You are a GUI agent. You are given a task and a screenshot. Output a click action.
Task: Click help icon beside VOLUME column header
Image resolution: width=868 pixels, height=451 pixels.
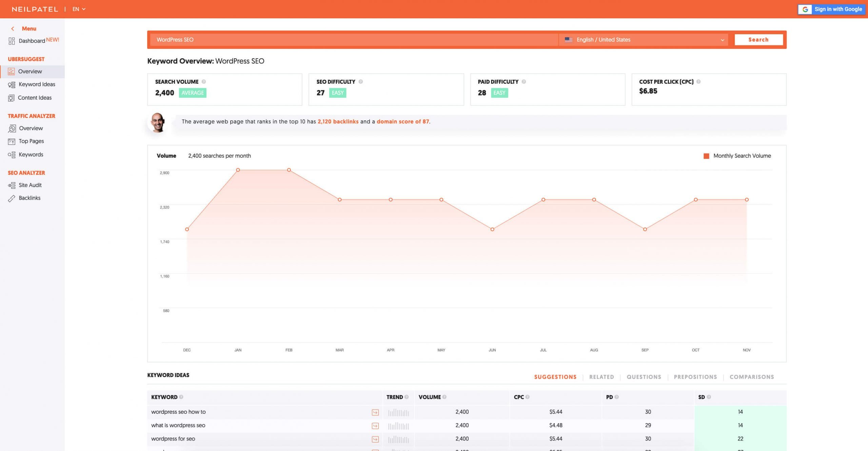pyautogui.click(x=445, y=397)
